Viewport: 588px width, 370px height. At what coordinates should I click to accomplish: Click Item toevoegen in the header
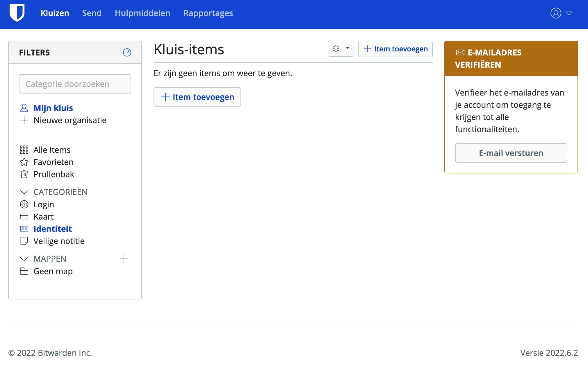(395, 49)
